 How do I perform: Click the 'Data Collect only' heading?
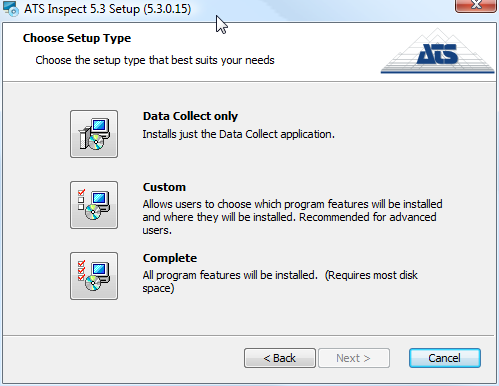click(190, 116)
